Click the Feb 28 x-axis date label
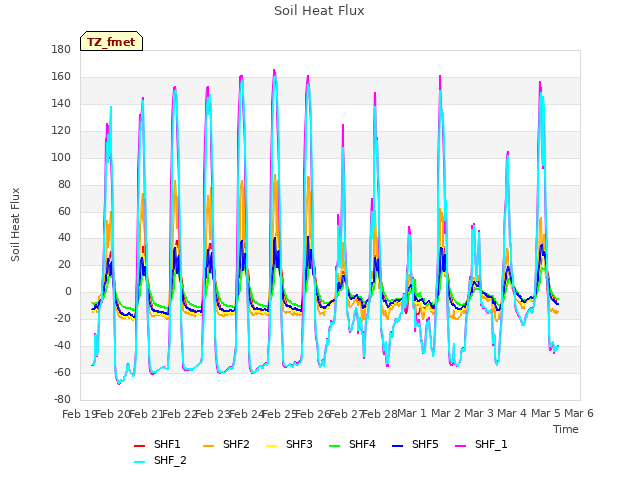This screenshot has width=640, height=480. pos(380,414)
